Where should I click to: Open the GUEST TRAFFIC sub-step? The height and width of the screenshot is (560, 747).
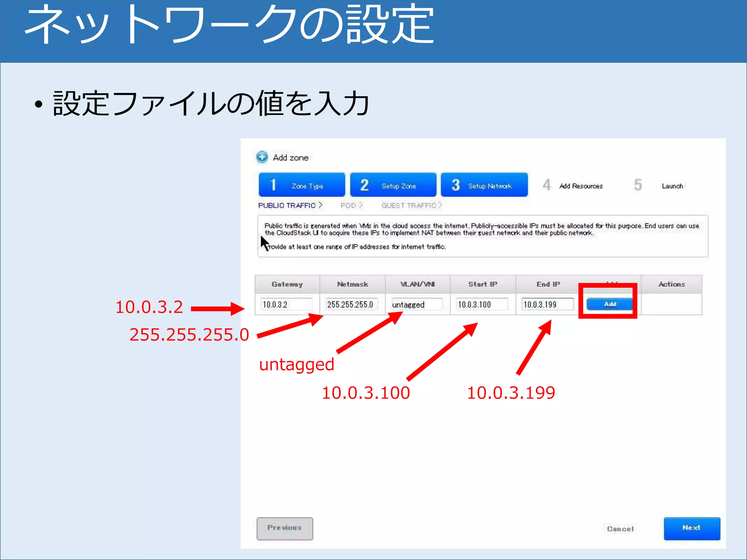(x=412, y=205)
